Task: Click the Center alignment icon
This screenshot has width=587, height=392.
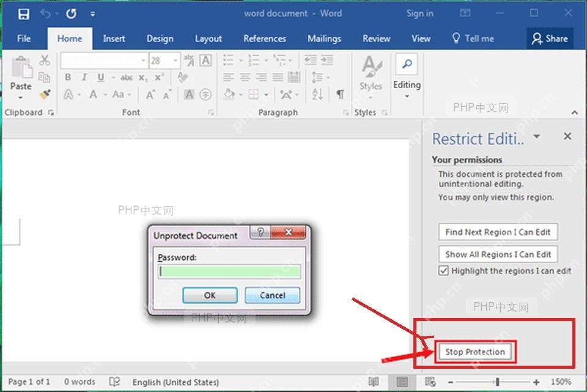Action: click(245, 78)
